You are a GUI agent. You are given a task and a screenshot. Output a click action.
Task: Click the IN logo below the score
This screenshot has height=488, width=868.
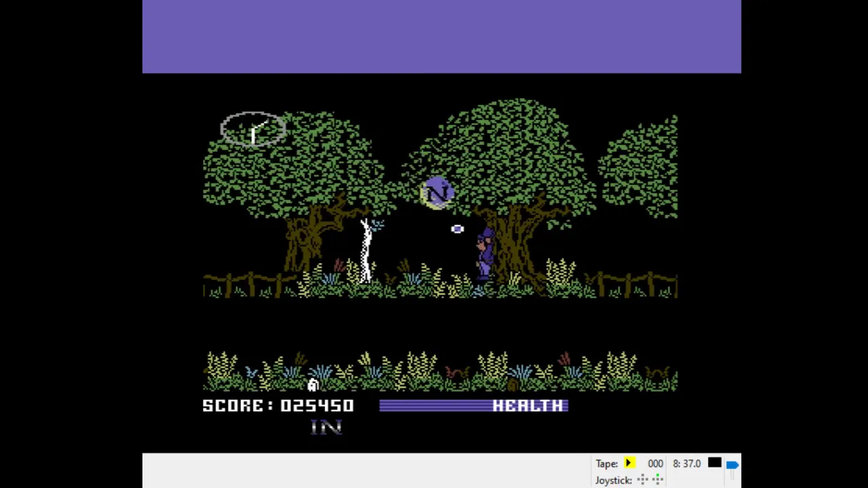coord(326,426)
